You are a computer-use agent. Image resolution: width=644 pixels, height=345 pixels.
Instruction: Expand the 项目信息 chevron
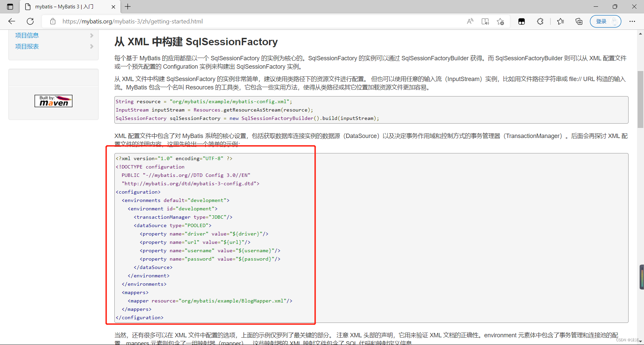[x=92, y=36]
